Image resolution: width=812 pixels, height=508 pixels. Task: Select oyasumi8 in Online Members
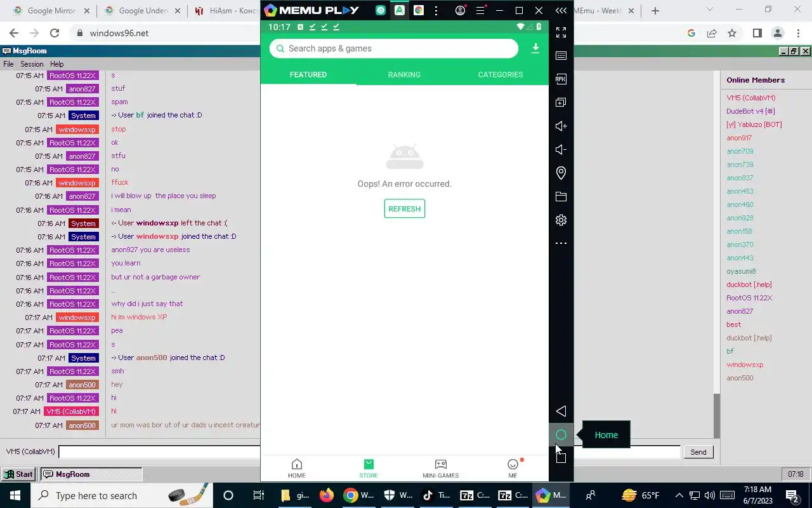coord(741,271)
